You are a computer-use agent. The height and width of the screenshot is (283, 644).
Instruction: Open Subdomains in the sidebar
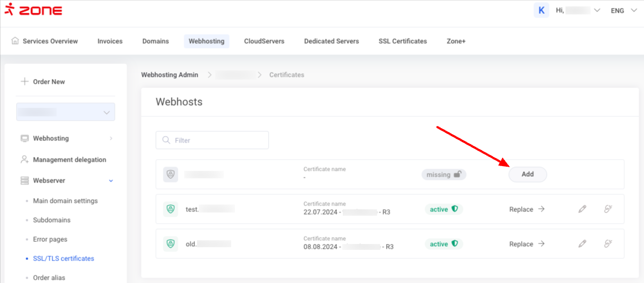click(x=52, y=220)
